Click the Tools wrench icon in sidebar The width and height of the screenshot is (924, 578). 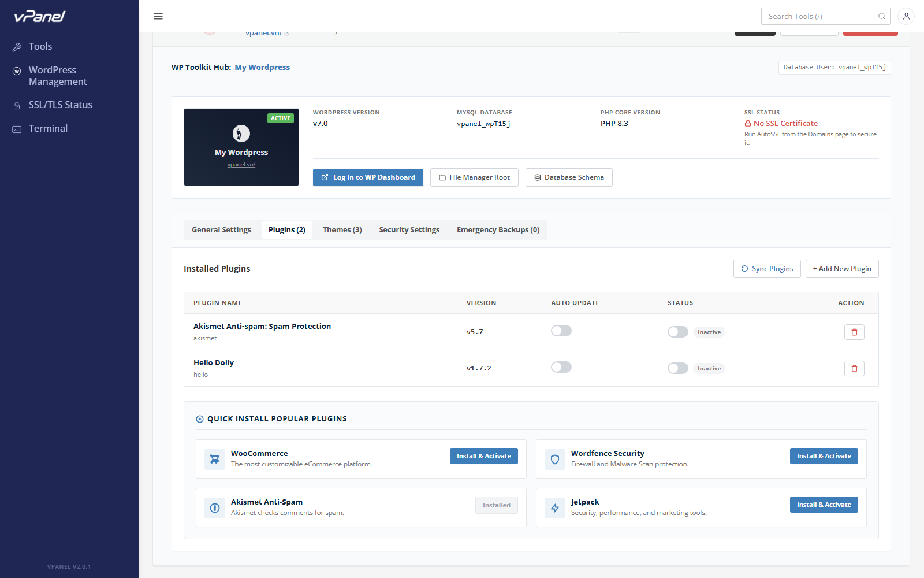tap(17, 47)
